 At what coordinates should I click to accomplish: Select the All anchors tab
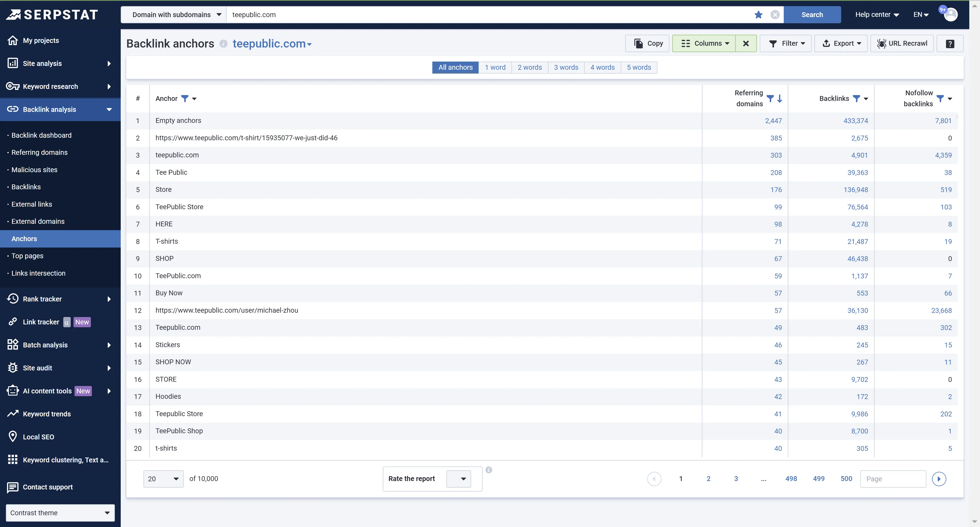point(455,67)
